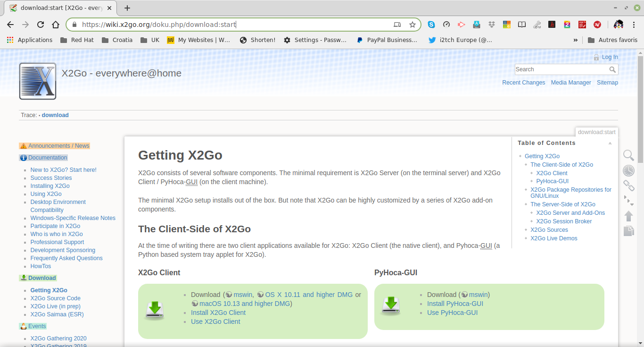Open the browser home page
Viewport: 644px width, 347px height.
pyautogui.click(x=56, y=25)
